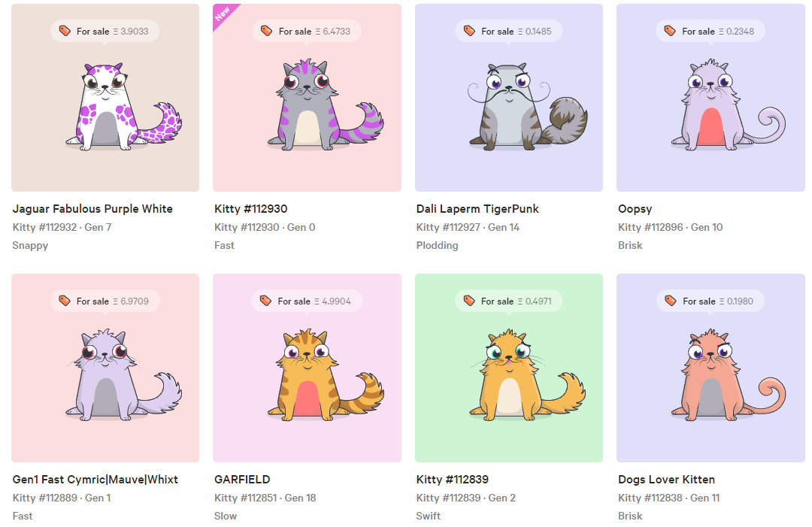Click the tag icon on Dali Laperm TigerPunk
The width and height of the screenshot is (812, 527).
[469, 31]
